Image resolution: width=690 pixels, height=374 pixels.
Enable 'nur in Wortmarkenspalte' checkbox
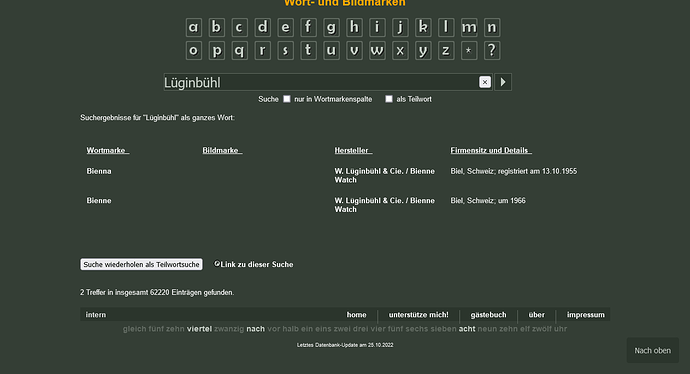click(287, 99)
